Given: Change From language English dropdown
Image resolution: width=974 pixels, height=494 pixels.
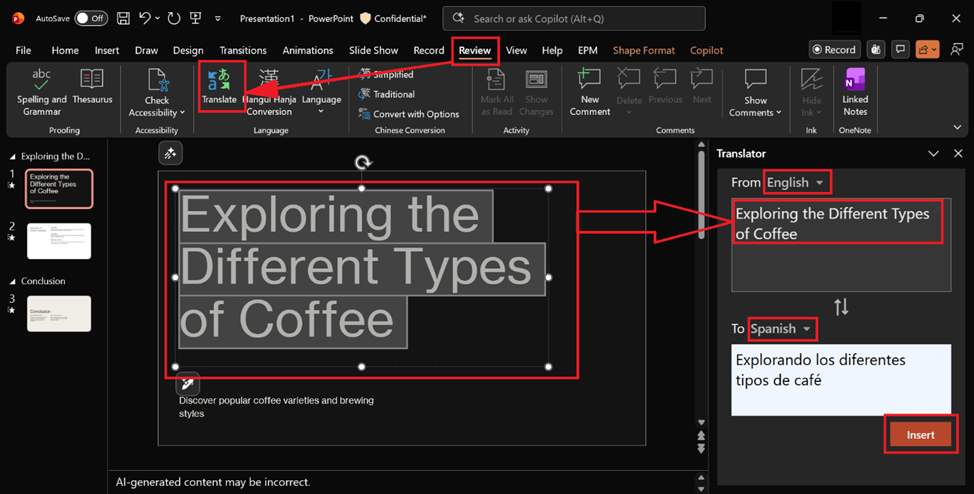Looking at the screenshot, I should [795, 183].
